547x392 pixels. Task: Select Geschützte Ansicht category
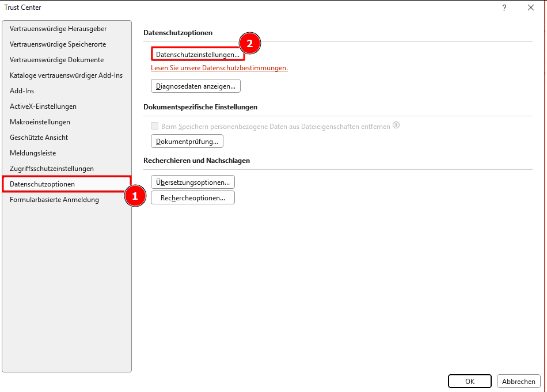point(39,138)
